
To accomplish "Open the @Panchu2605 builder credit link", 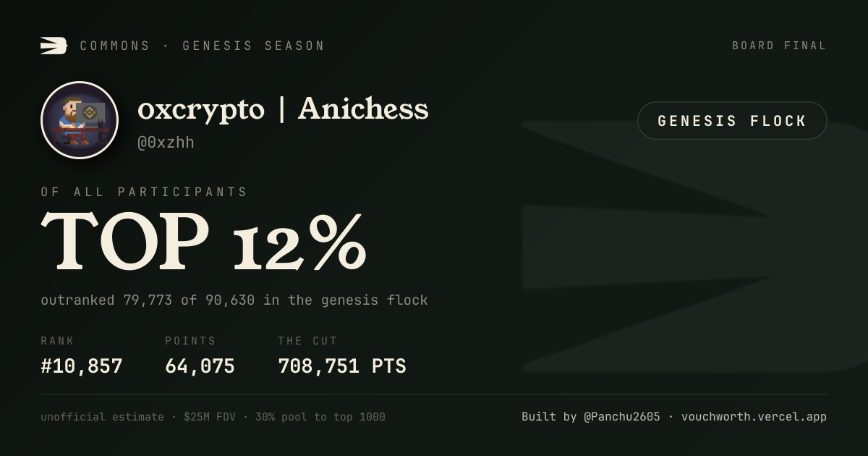I will click(x=622, y=417).
